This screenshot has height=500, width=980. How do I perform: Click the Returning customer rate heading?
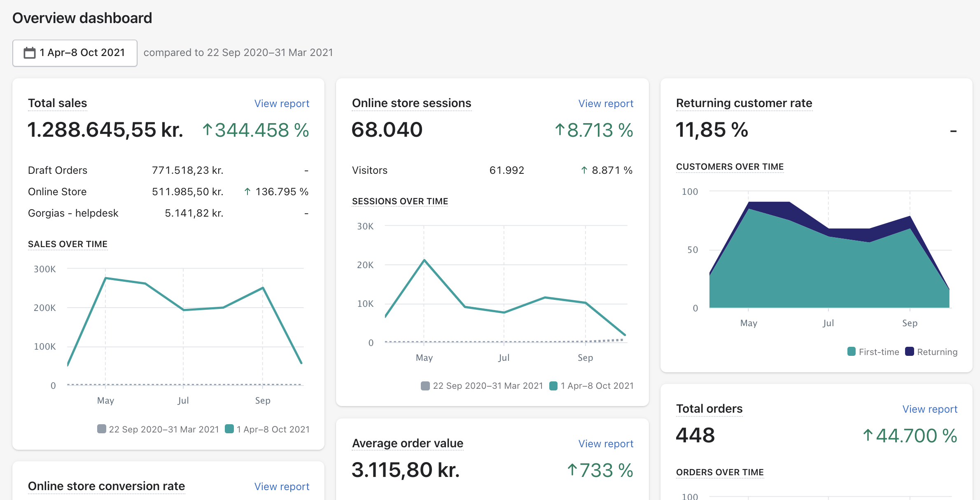point(744,103)
